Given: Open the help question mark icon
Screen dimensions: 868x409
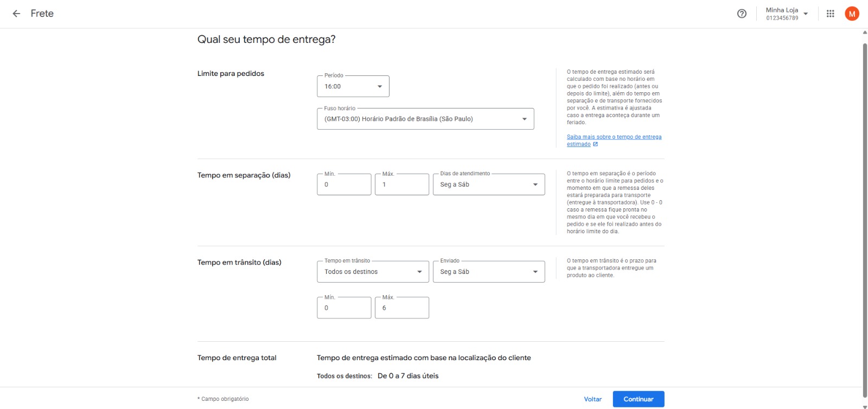Looking at the screenshot, I should [742, 14].
